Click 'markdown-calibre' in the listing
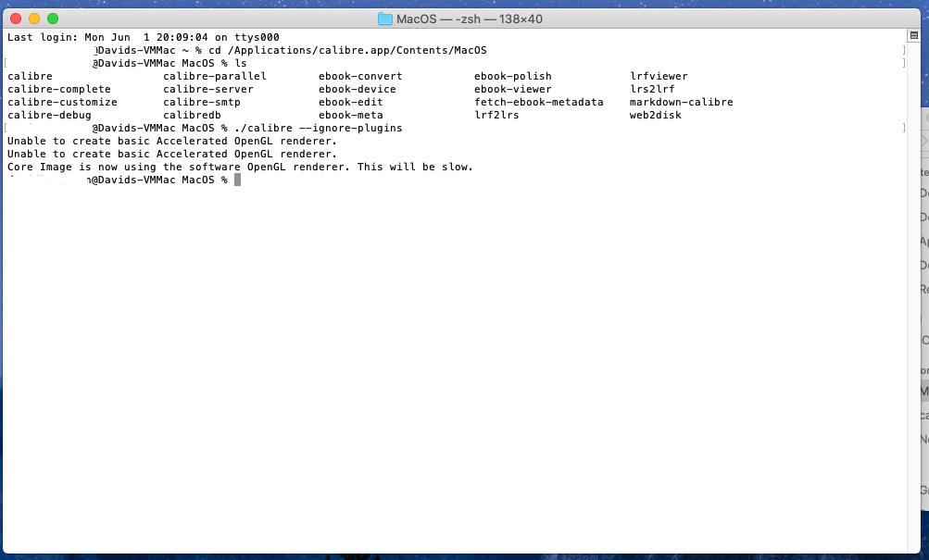The width and height of the screenshot is (929, 560). [681, 103]
